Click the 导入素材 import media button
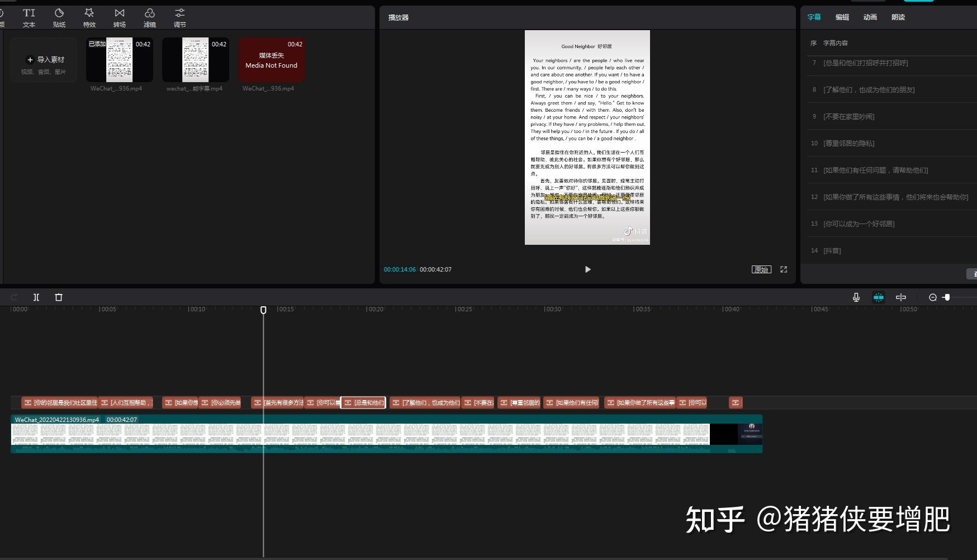Viewport: 977px width, 560px height. tap(44, 60)
